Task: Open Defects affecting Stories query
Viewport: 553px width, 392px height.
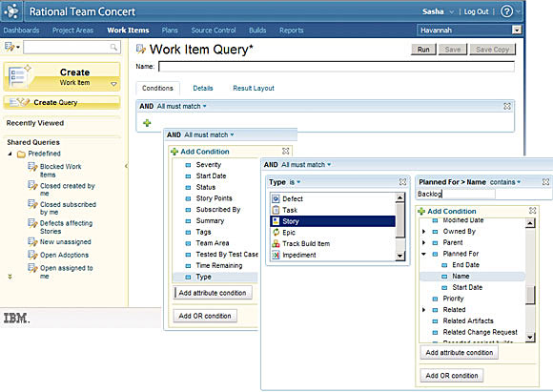Action: tap(66, 227)
